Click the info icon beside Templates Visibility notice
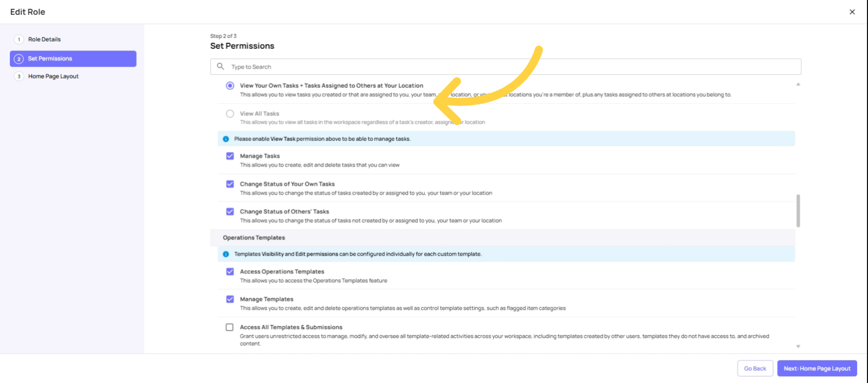868x383 pixels. (x=226, y=254)
